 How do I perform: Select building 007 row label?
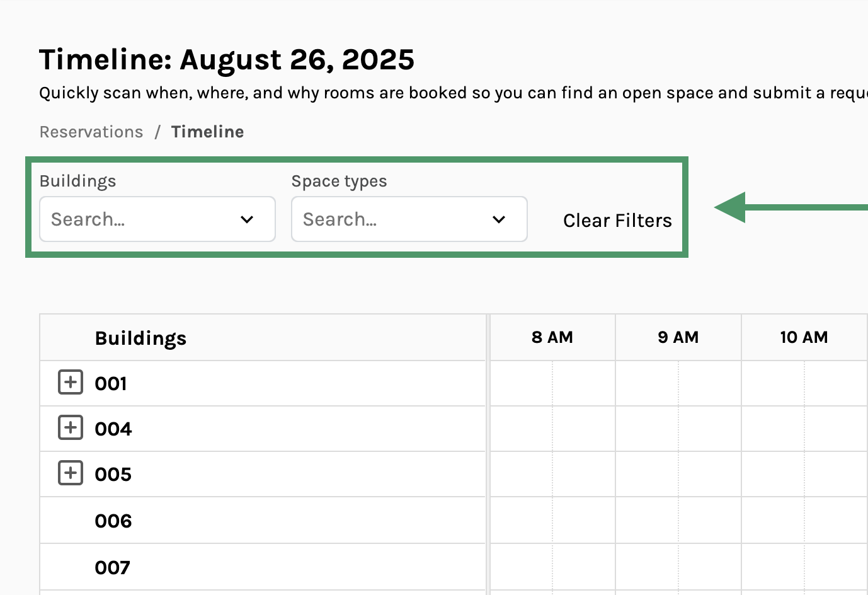point(113,567)
